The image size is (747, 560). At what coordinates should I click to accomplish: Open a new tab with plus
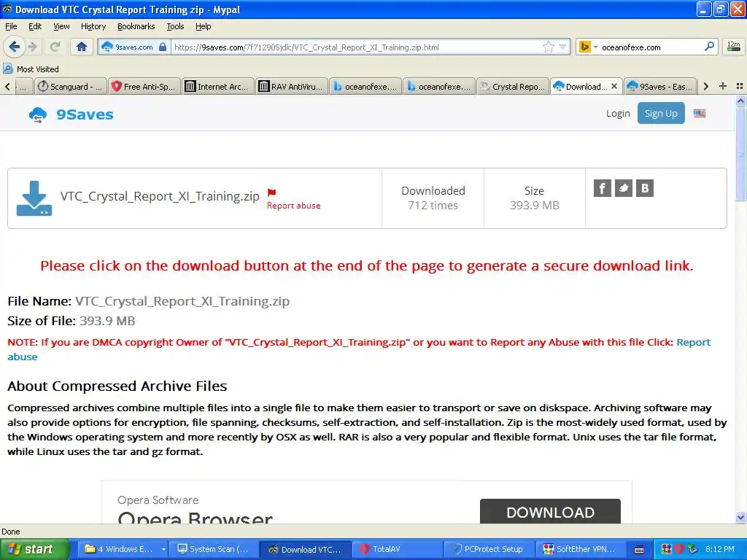point(723,86)
